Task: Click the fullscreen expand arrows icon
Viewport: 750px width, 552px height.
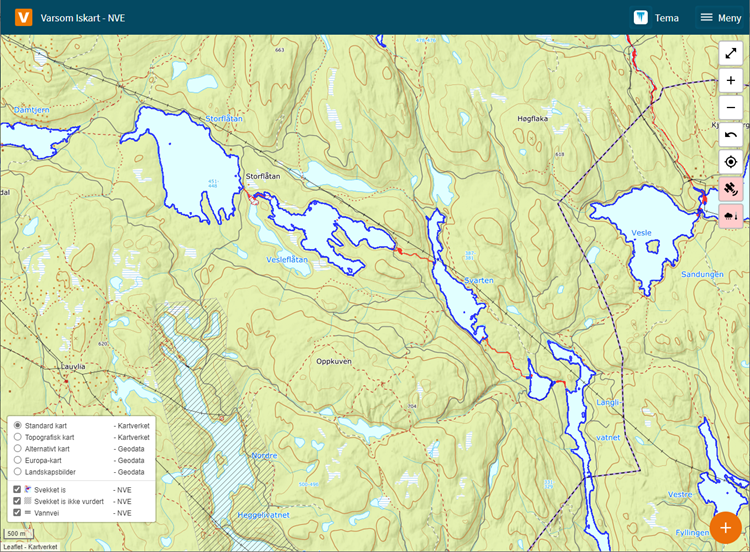Action: pyautogui.click(x=730, y=54)
